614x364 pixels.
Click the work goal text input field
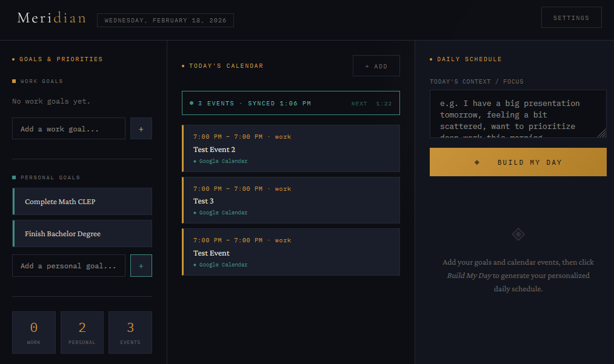[x=68, y=128]
